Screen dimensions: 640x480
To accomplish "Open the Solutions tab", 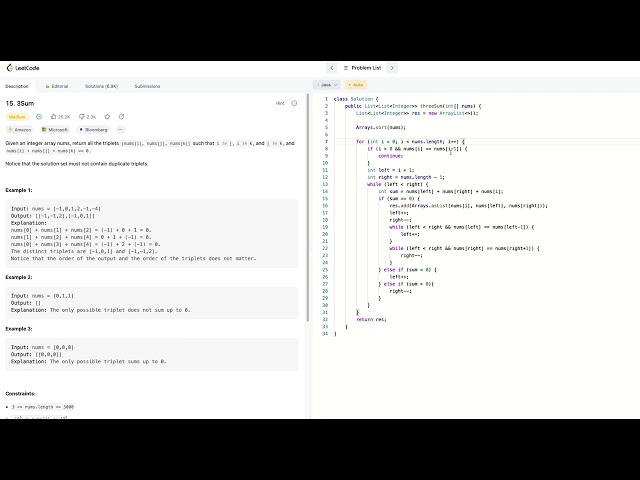I will [x=101, y=86].
